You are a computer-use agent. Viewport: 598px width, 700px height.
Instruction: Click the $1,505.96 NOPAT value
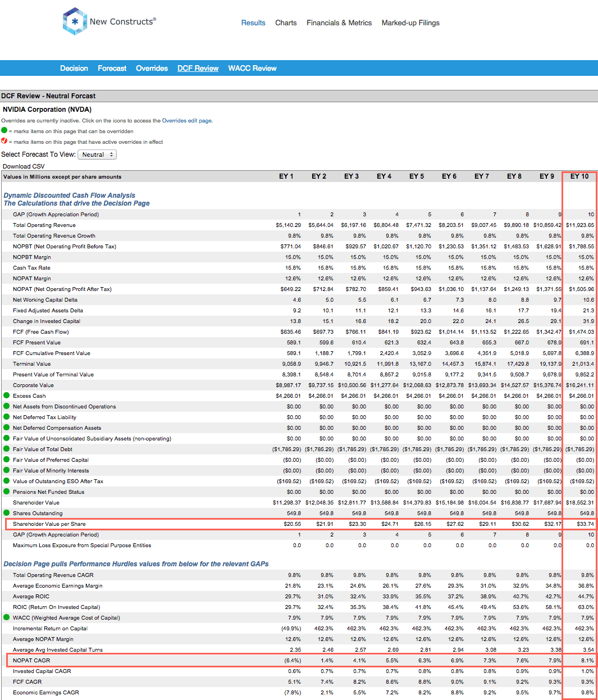582,289
